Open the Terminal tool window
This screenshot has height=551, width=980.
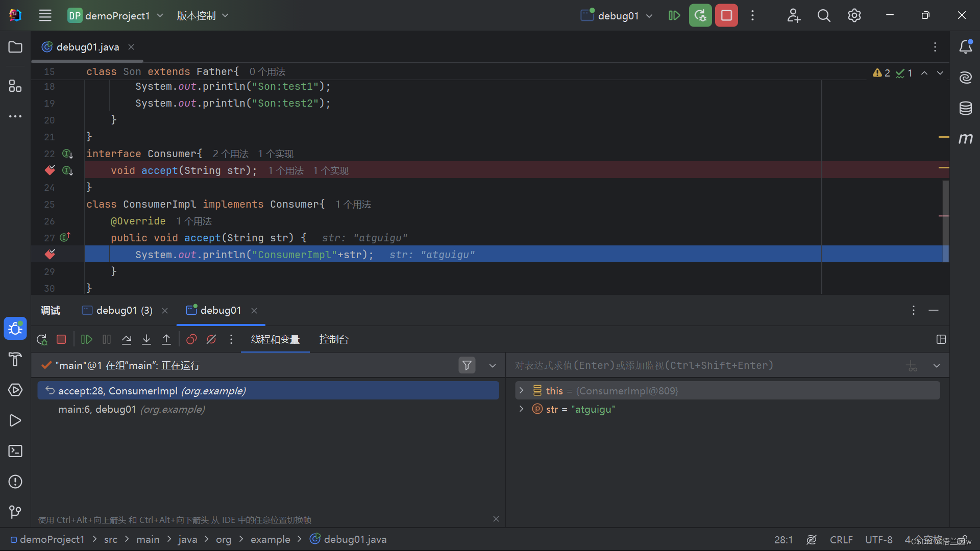coord(15,451)
